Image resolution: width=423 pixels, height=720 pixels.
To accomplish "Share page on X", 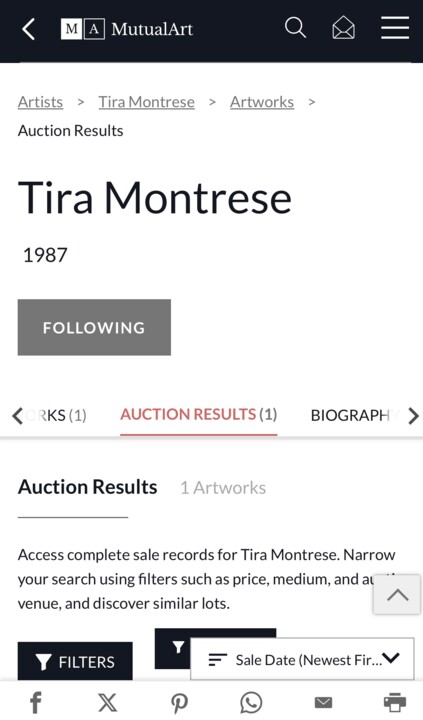I will pos(107,702).
